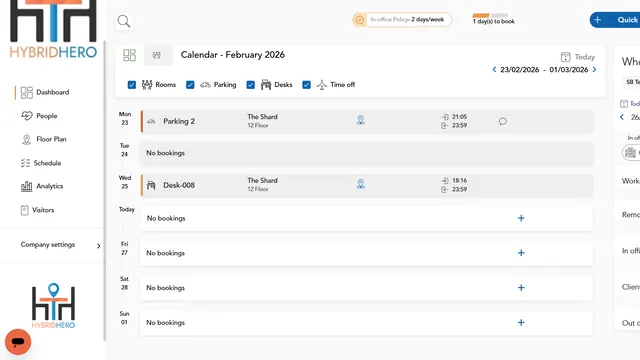Add a booking for Fri 27
Screen dimensions: 640x360
click(x=521, y=253)
